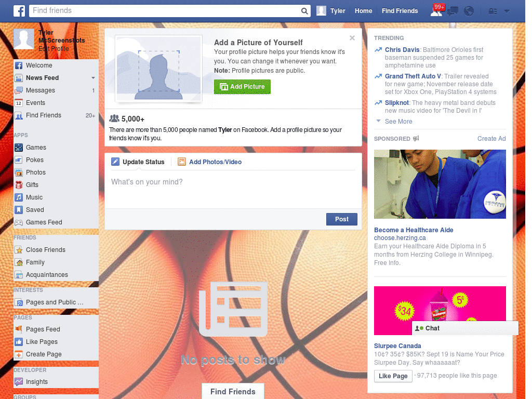Click Tyler name in top navigation
Image resolution: width=532 pixels, height=399 pixels.
(x=338, y=11)
